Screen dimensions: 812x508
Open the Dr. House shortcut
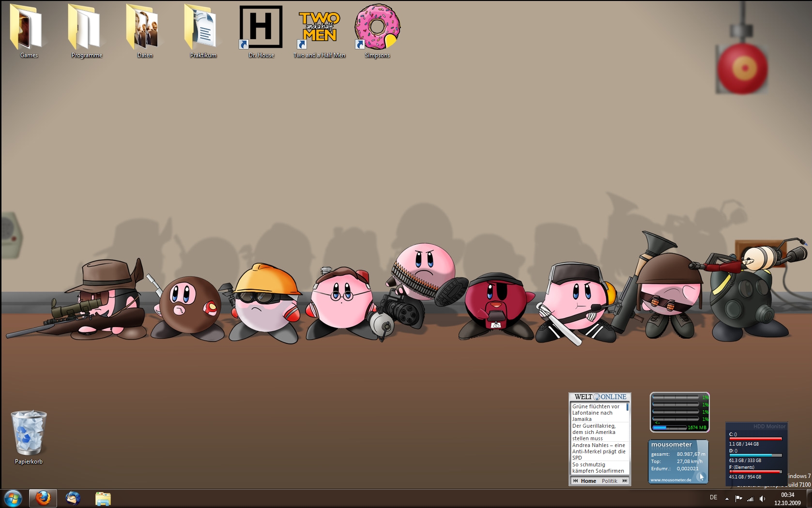(x=261, y=30)
